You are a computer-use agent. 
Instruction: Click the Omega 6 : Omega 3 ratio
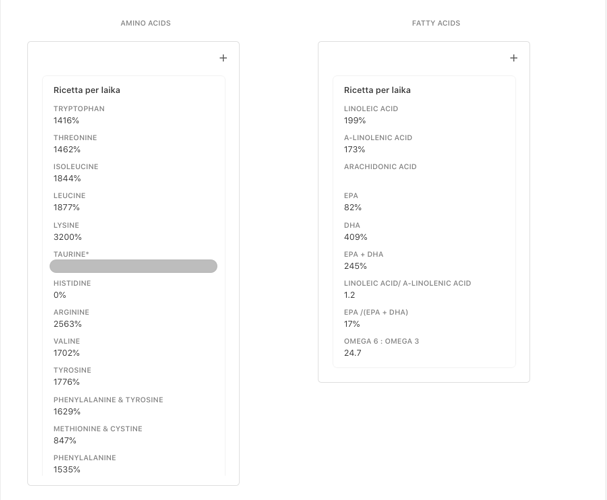coord(353,353)
